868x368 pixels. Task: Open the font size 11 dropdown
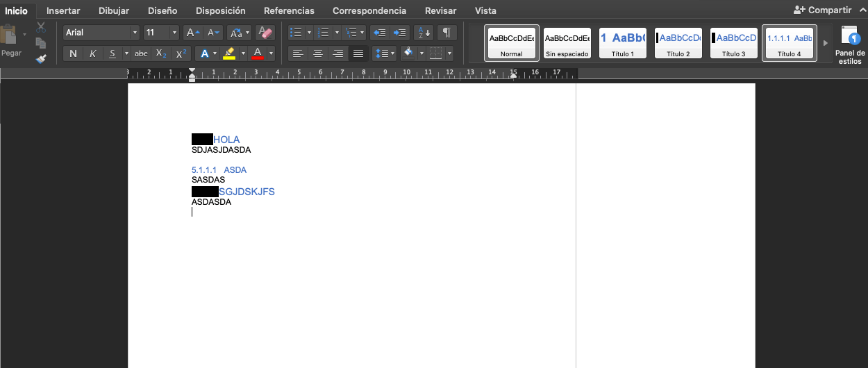(174, 33)
